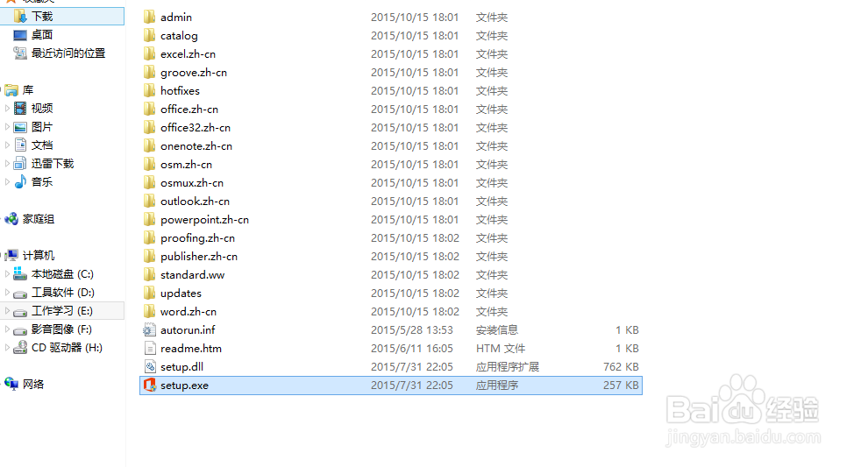The image size is (868, 467).
Task: Expand the 文档 library node
Action: [x=7, y=145]
